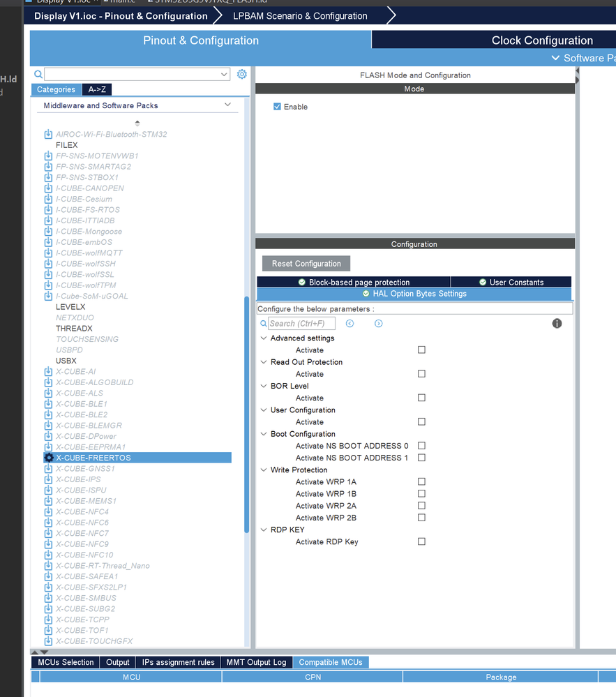Image resolution: width=616 pixels, height=697 pixels.
Task: Focus the category search input field
Action: 137,74
